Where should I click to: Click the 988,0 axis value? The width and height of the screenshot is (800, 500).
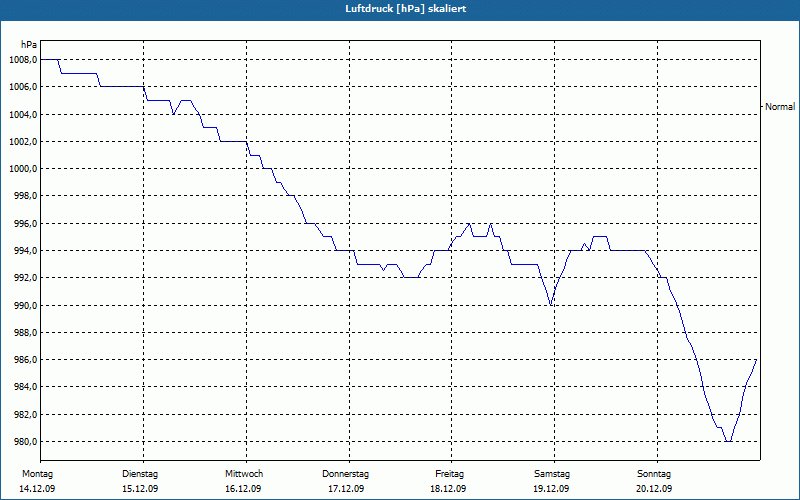point(25,333)
